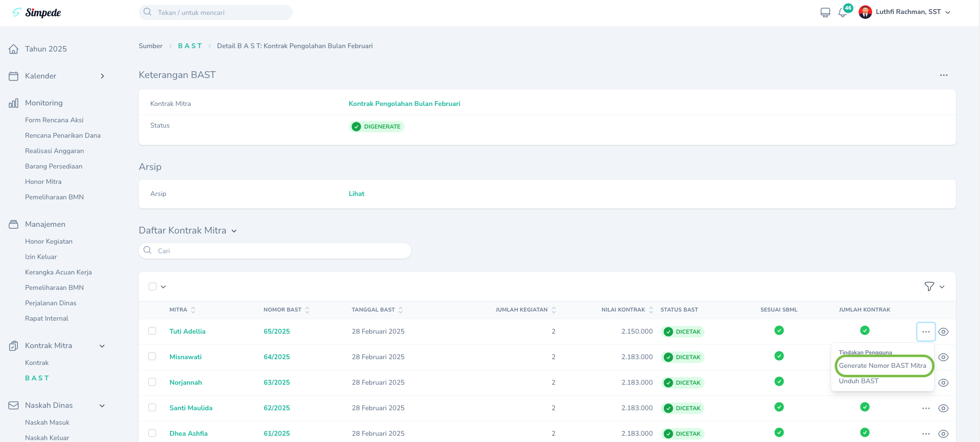Go to B A S T breadcrumb

click(x=190, y=46)
